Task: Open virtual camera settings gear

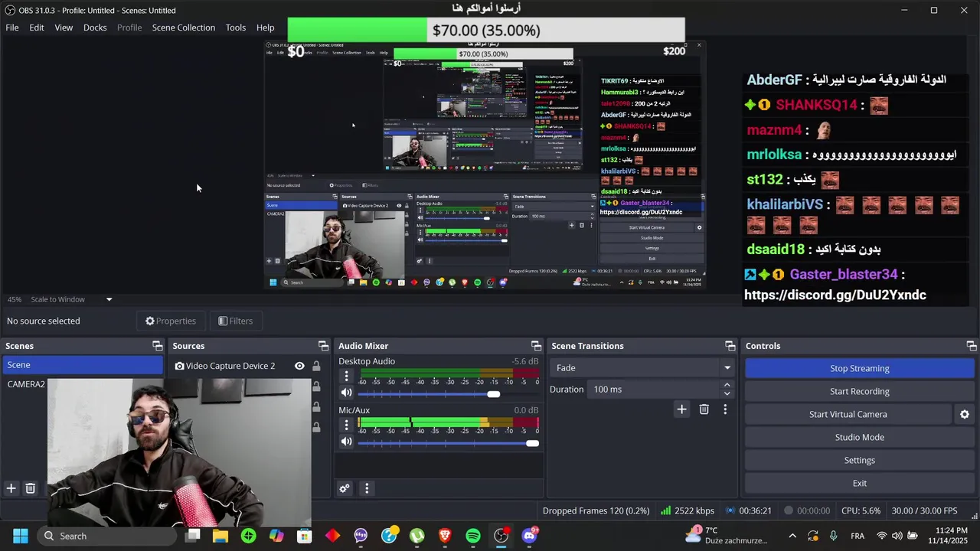Action: click(x=965, y=414)
